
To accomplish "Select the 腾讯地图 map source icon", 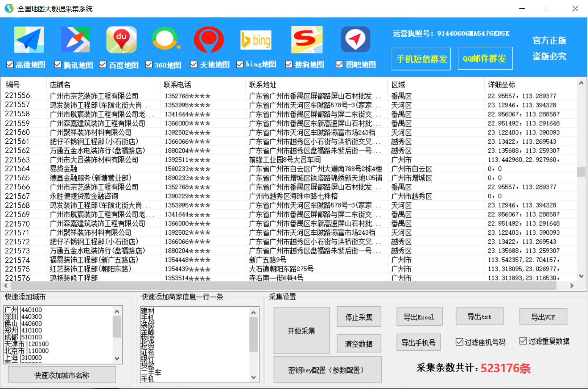I will (75, 39).
